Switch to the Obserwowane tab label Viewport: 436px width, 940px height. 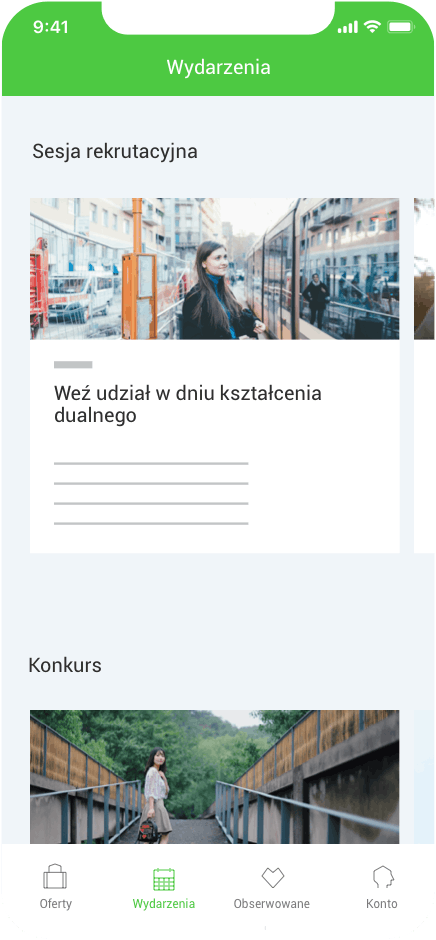pyautogui.click(x=272, y=903)
